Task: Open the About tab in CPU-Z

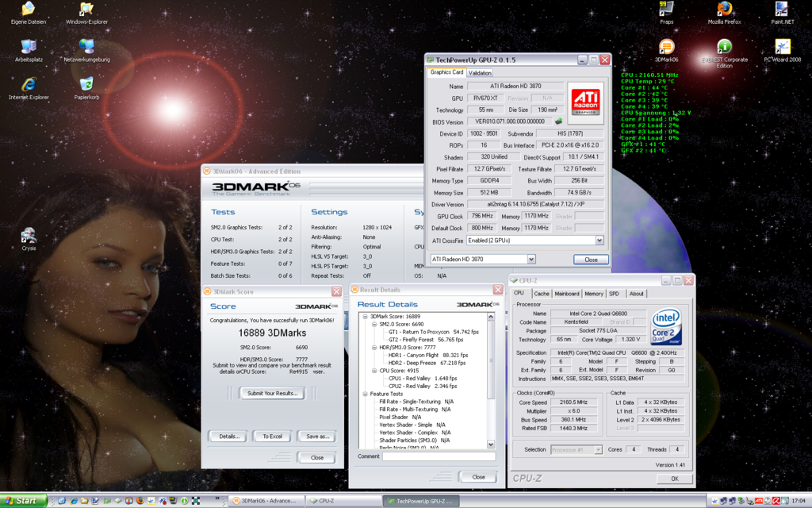Action: [x=637, y=294]
